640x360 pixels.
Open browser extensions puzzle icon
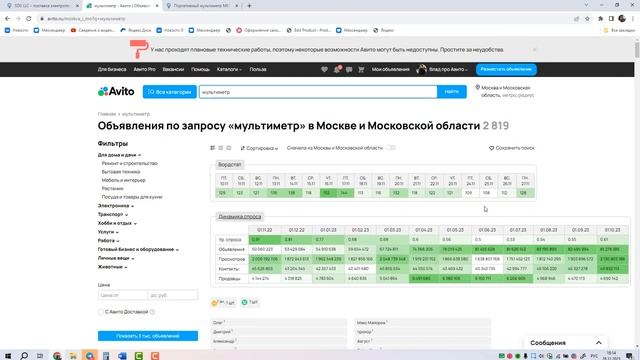(600, 18)
